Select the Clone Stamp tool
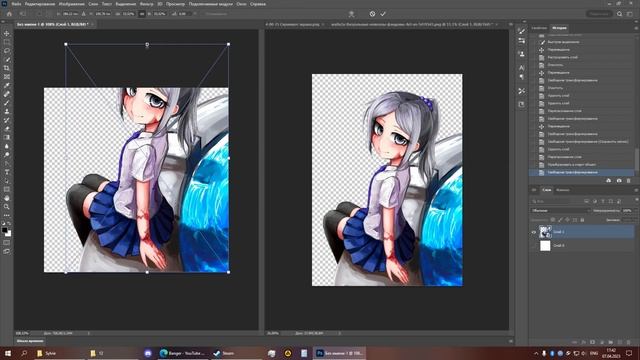This screenshot has height=360, width=640. point(7,111)
